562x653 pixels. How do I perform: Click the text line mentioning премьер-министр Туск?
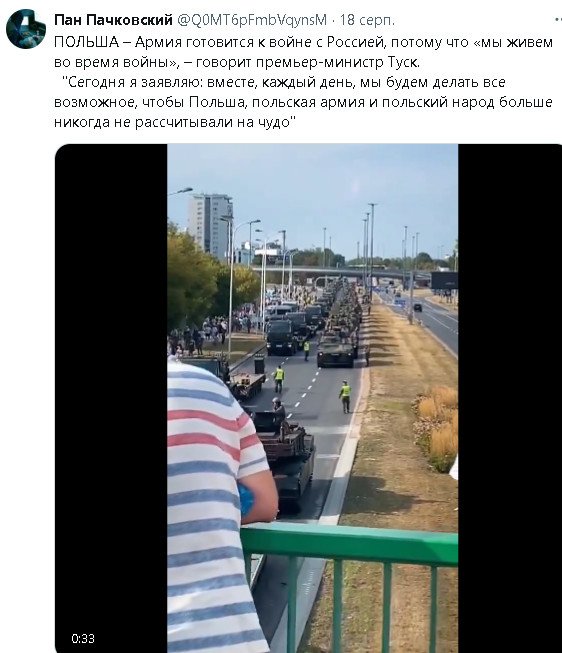237,62
